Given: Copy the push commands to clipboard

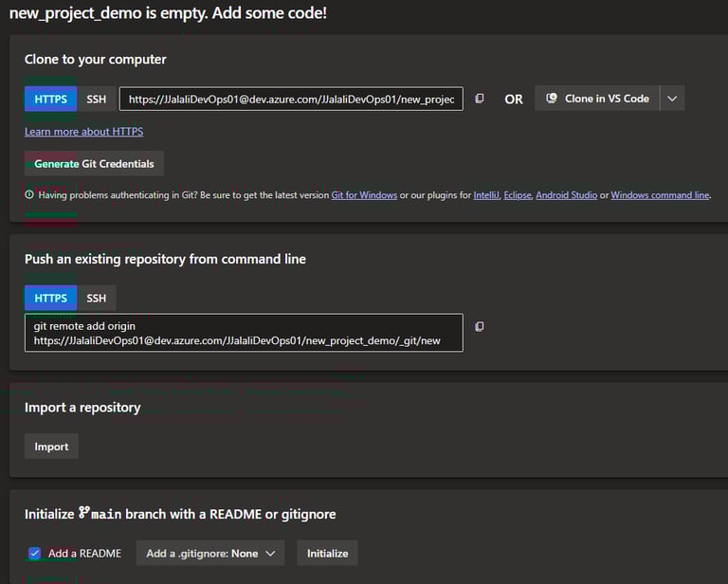Looking at the screenshot, I should click(x=479, y=327).
